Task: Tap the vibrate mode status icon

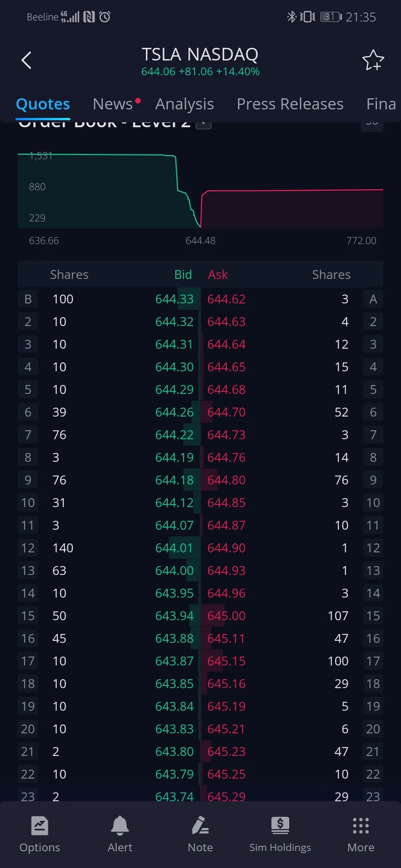Action: coord(308,17)
